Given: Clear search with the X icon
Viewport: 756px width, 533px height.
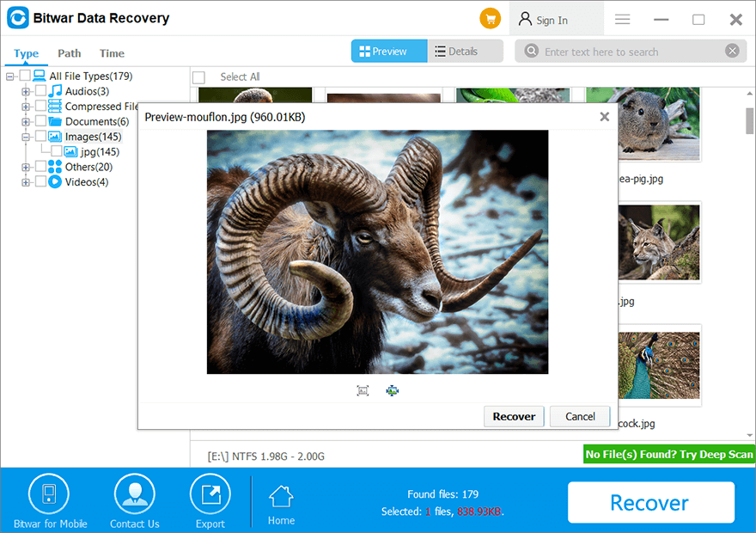Looking at the screenshot, I should pos(732,52).
